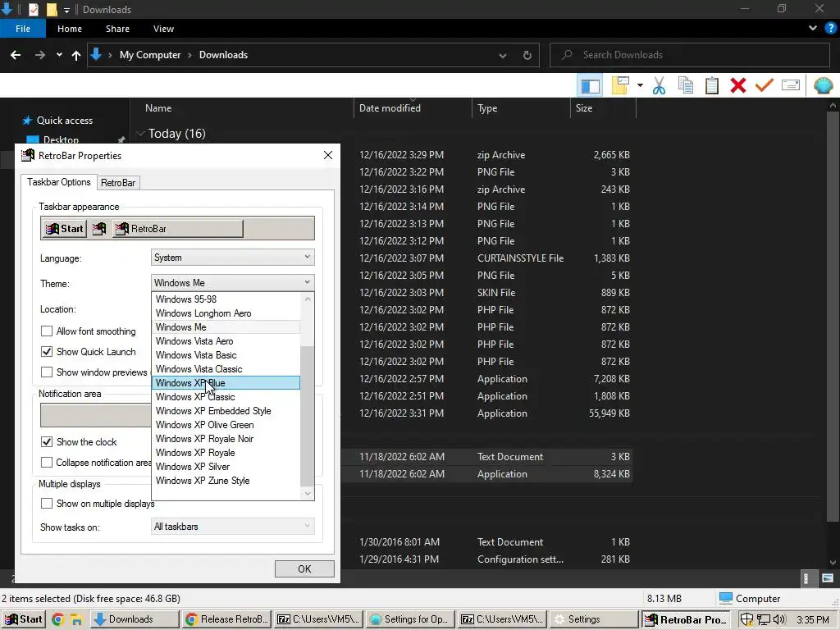Image resolution: width=840 pixels, height=630 pixels.
Task: Enable Show window previews checkbox
Action: [47, 372]
